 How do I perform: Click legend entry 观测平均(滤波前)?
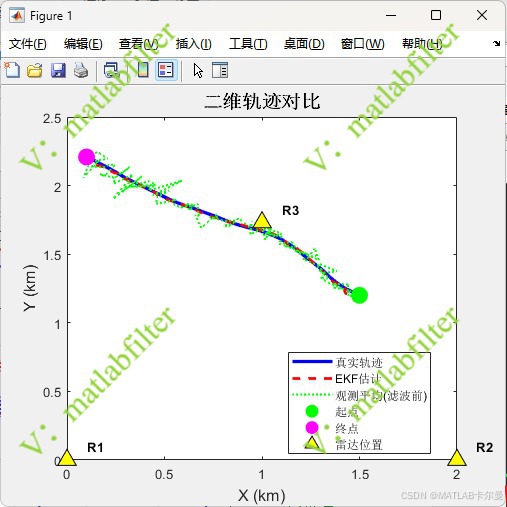point(381,396)
